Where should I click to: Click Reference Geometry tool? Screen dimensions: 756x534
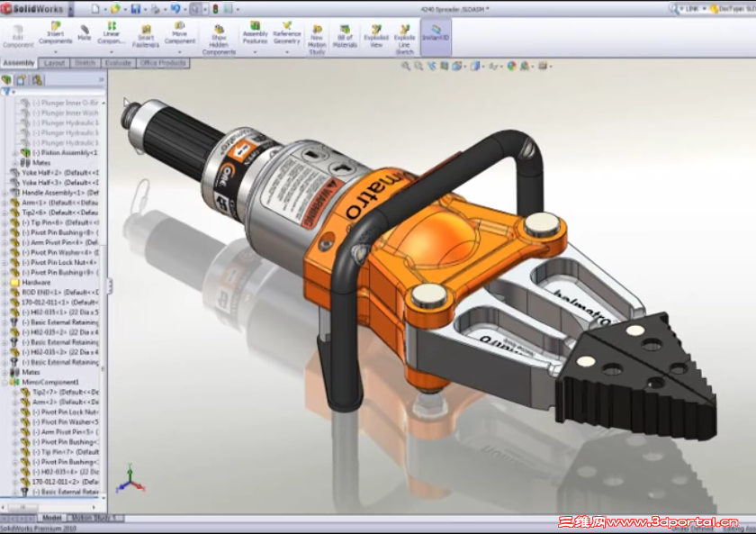[x=287, y=32]
